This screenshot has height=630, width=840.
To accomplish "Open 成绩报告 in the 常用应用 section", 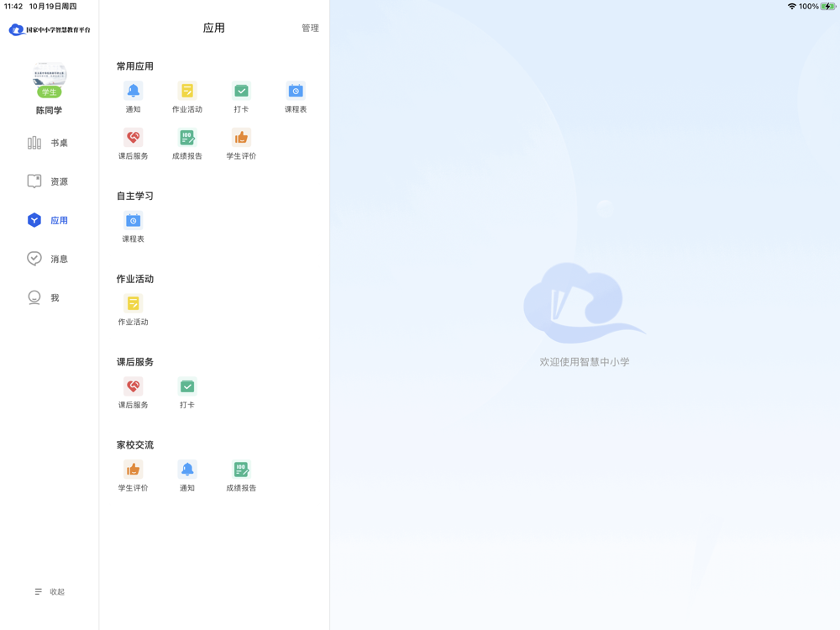I will pos(187,144).
